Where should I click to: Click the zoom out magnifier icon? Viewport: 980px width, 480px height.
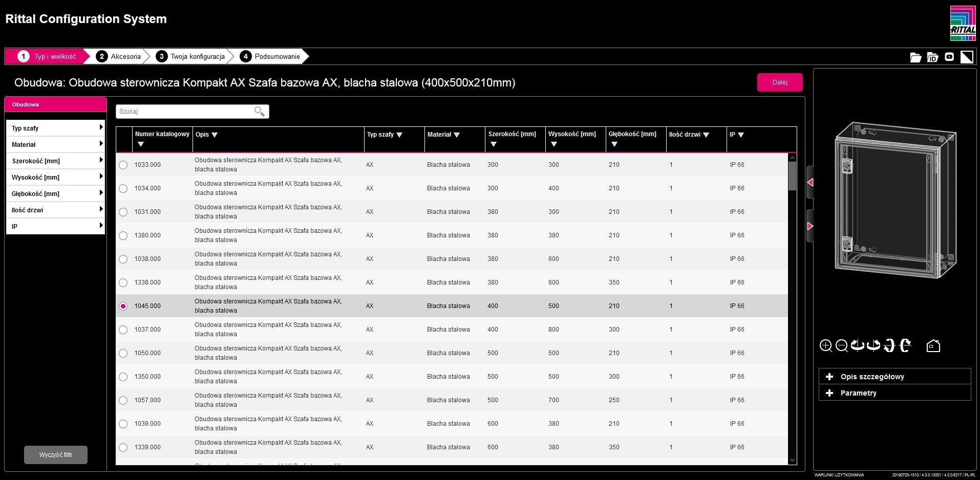click(x=841, y=346)
